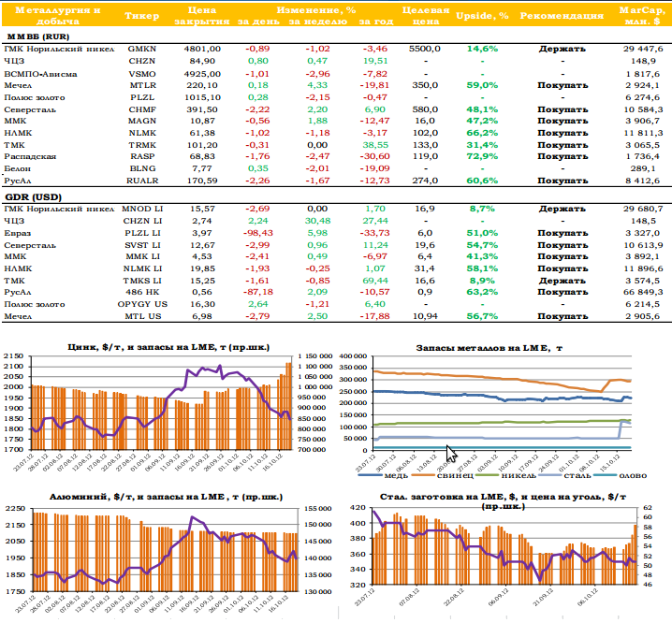Select the CHMF ticker cell
This screenshot has width=672, height=623.
click(x=142, y=109)
